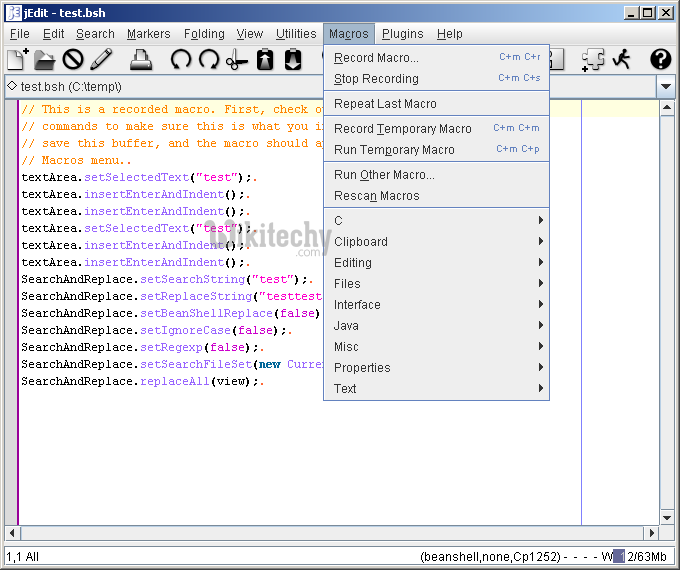
Task: Expand the Text macros submenu
Action: tap(437, 388)
